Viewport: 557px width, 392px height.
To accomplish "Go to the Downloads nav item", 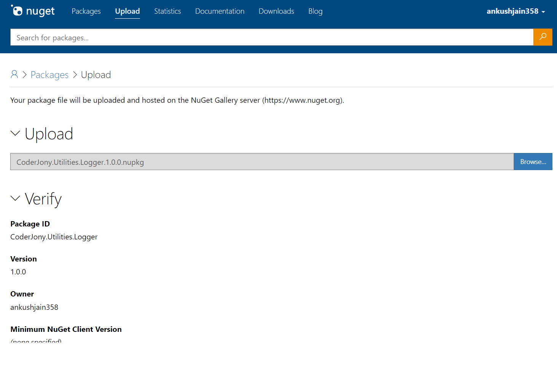I will (x=276, y=11).
